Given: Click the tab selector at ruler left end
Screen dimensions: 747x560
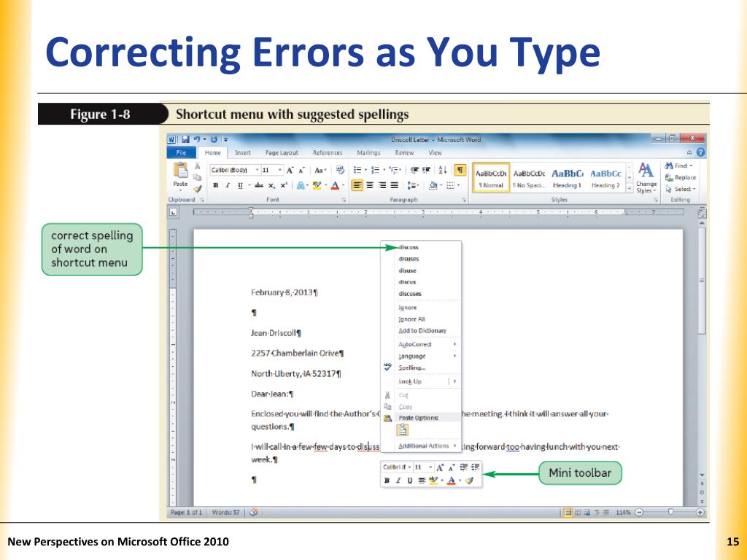Looking at the screenshot, I should pos(174,212).
